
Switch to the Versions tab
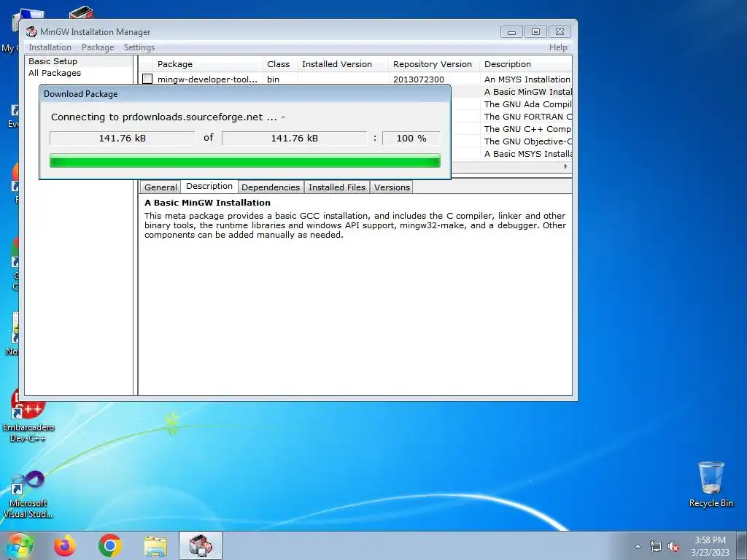tap(392, 187)
